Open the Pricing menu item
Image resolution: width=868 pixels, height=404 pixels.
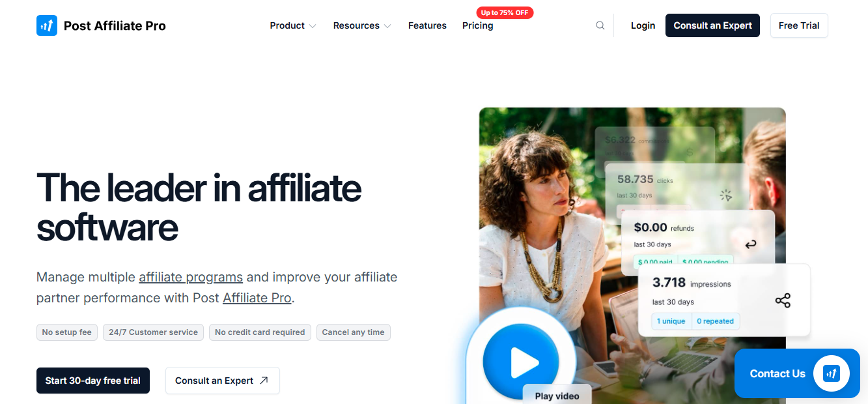[x=478, y=25]
